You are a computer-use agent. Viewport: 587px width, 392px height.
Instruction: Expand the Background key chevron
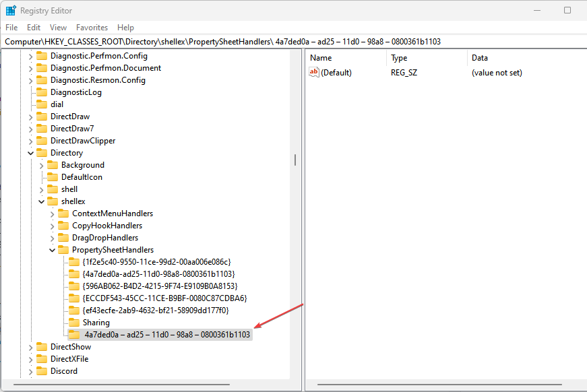pos(41,165)
